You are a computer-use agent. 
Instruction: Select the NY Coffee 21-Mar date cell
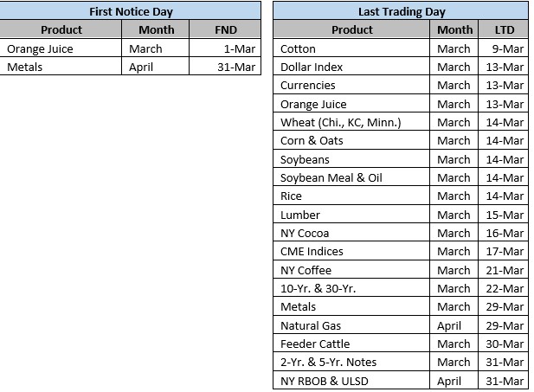pyautogui.click(x=502, y=270)
